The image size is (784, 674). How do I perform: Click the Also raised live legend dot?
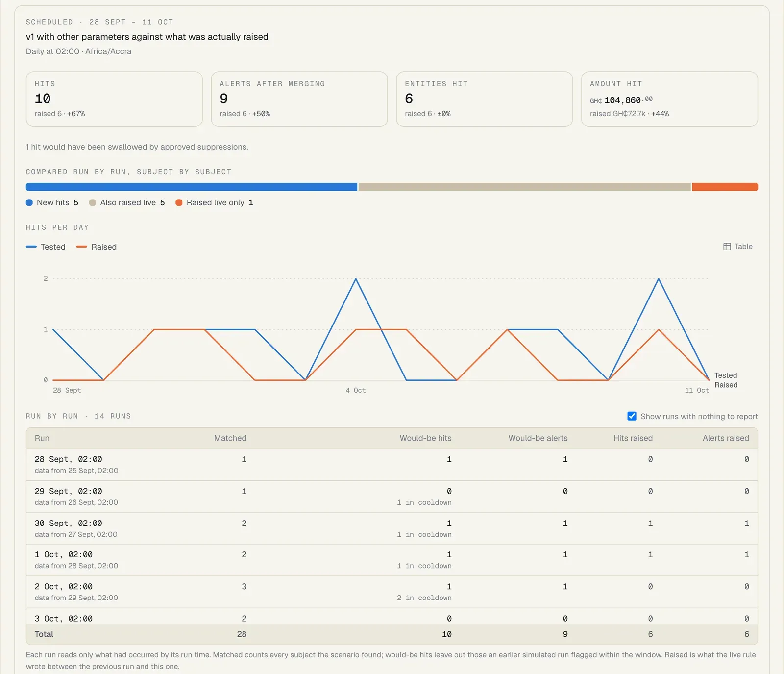(x=93, y=202)
